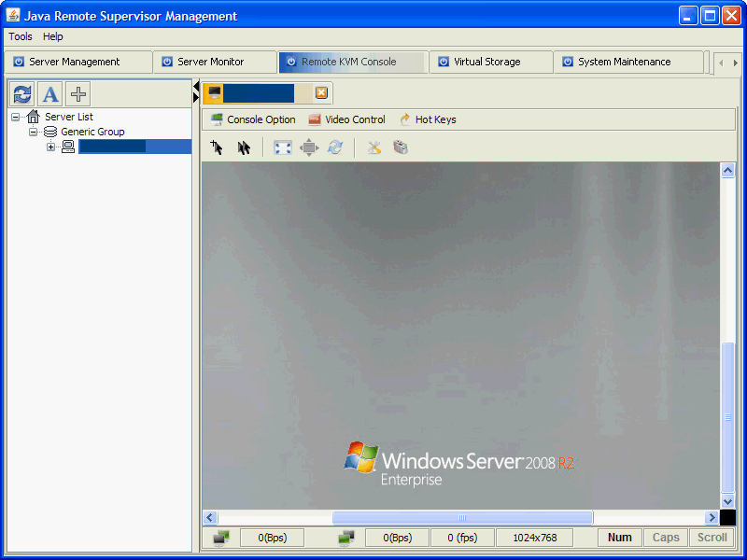This screenshot has height=560, width=747.
Task: Open the Video Control menu
Action: click(346, 119)
